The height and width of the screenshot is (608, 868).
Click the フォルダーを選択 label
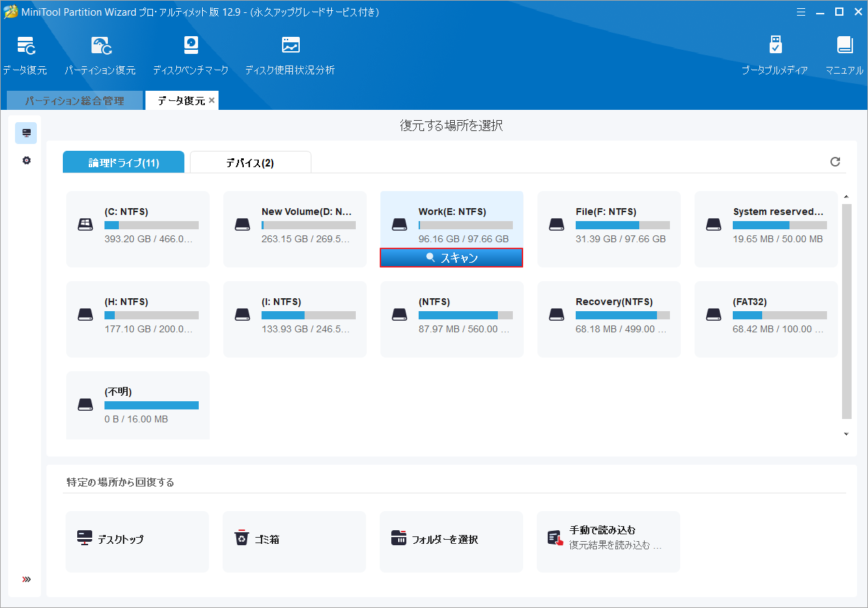tap(445, 539)
